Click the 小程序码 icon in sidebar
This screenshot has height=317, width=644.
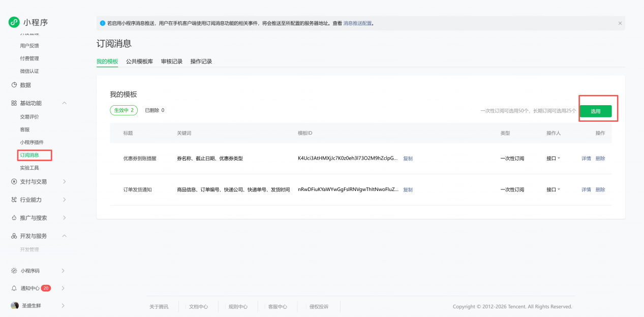point(14,271)
